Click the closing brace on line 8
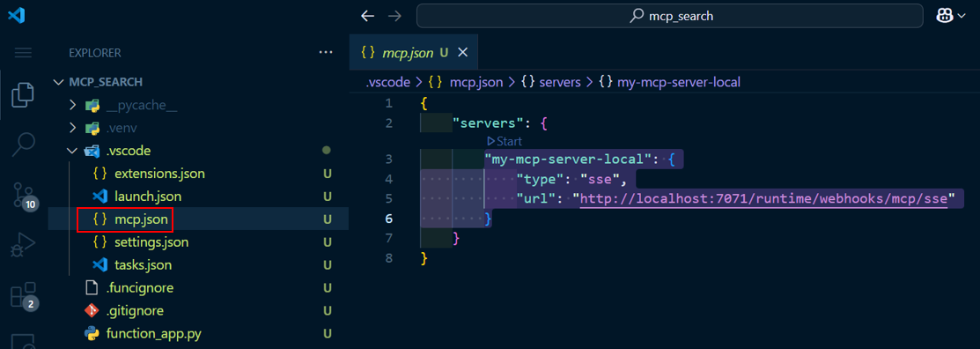980x349 pixels. 424,258
